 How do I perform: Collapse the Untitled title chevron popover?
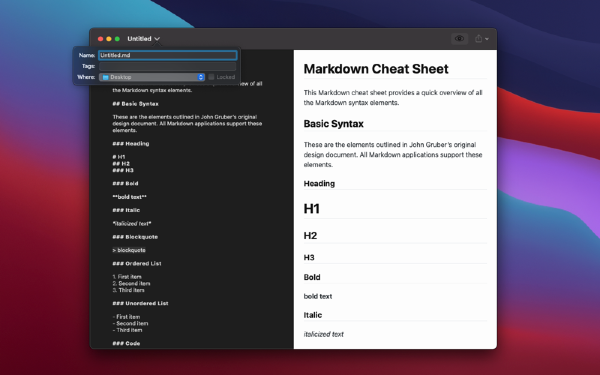157,39
